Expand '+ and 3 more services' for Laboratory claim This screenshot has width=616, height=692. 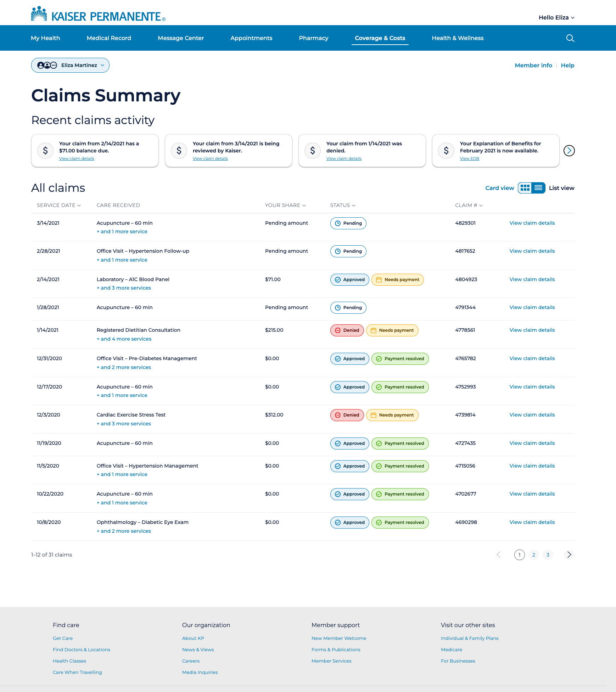coord(124,288)
